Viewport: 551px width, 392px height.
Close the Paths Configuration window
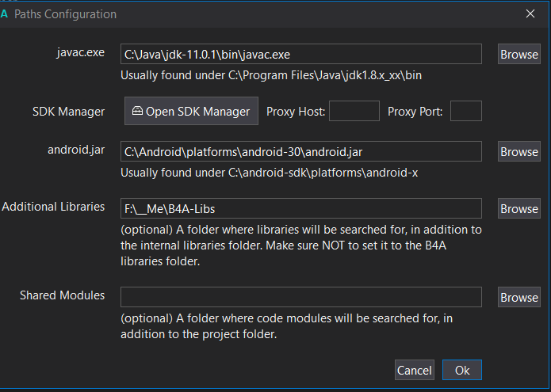tap(530, 13)
